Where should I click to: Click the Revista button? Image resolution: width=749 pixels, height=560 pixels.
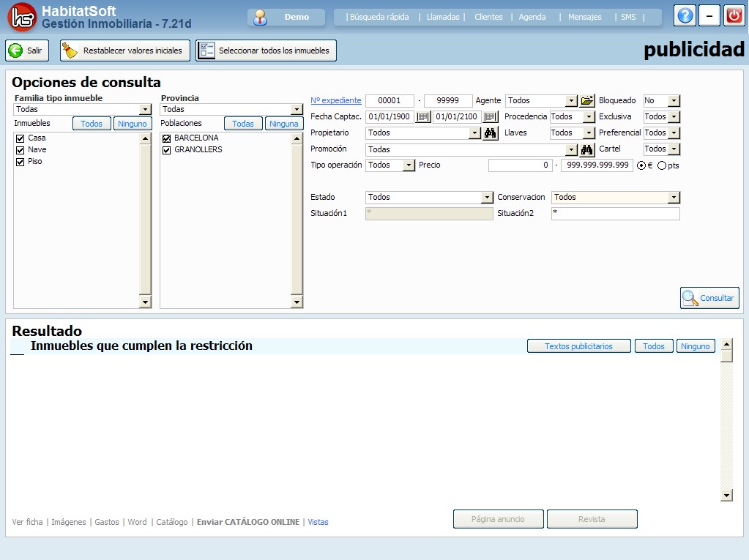592,519
